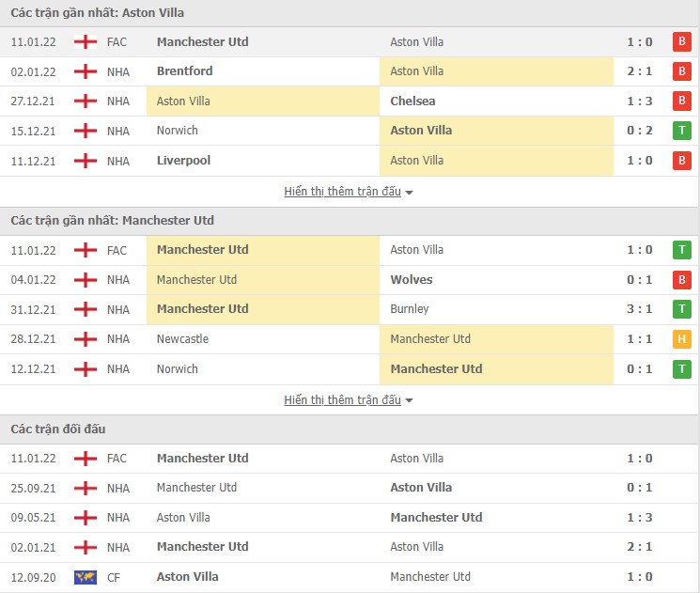700x593 pixels.
Task: Click 3 : 1 score of Burnley match
Action: click(x=640, y=309)
